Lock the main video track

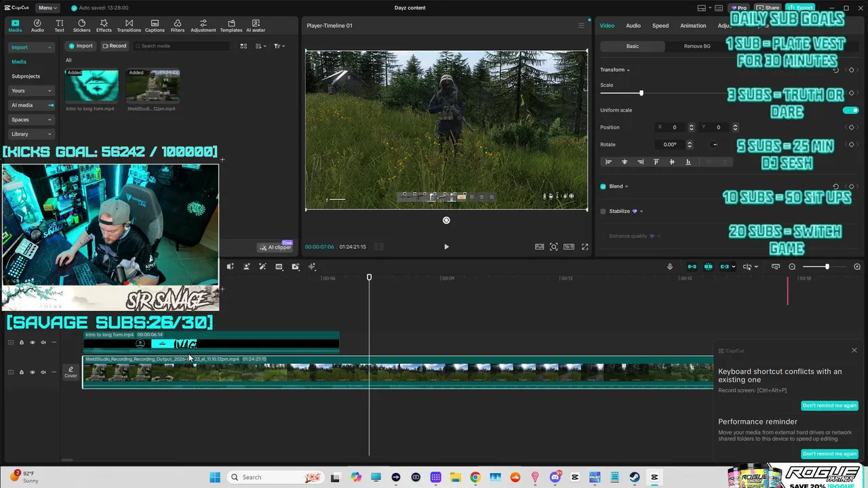tap(21, 372)
